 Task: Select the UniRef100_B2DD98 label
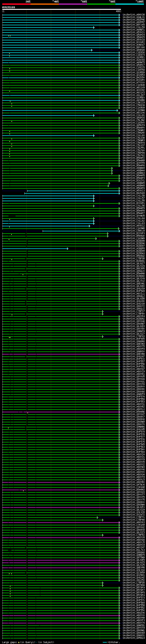pos(134,241)
